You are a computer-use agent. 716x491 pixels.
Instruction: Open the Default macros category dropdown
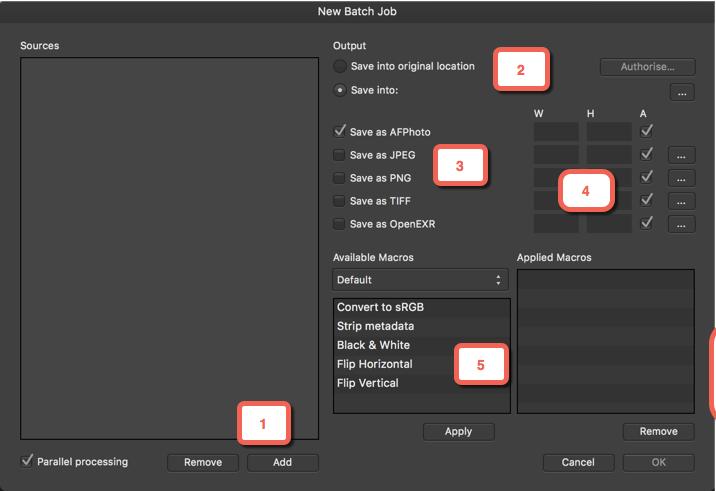[x=421, y=280]
